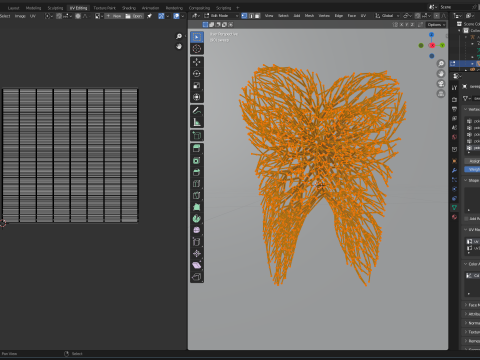Open the Mesh menu in viewport header
Viewport: 480px width, 360px height.
point(309,16)
